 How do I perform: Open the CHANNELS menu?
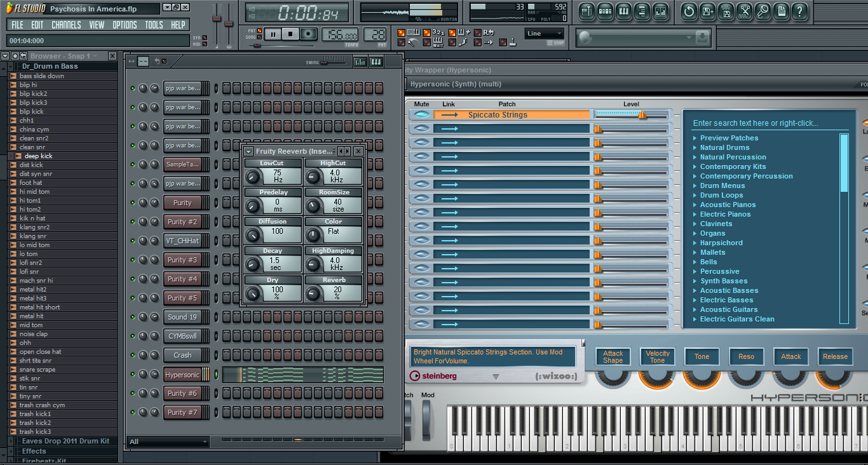66,25
